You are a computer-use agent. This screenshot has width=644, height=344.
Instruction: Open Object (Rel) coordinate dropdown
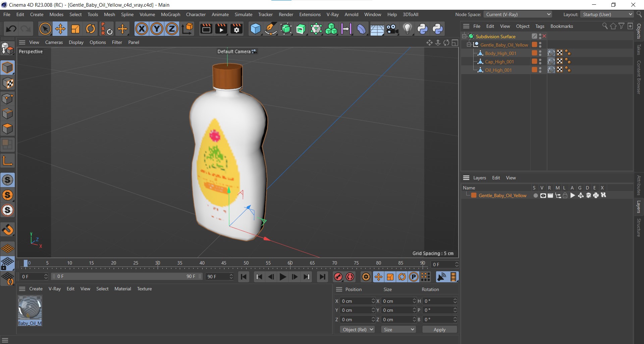[357, 330]
